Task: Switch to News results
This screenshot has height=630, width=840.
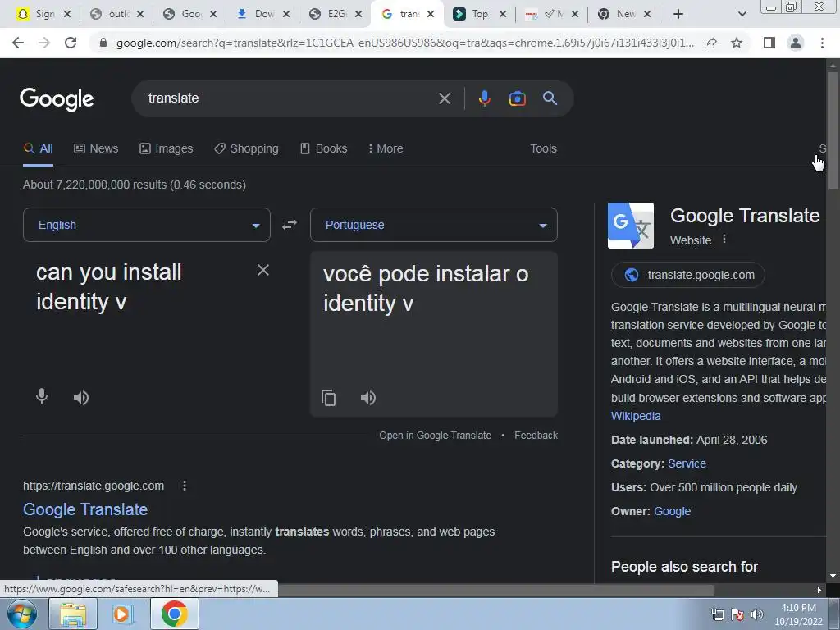Action: pos(96,149)
